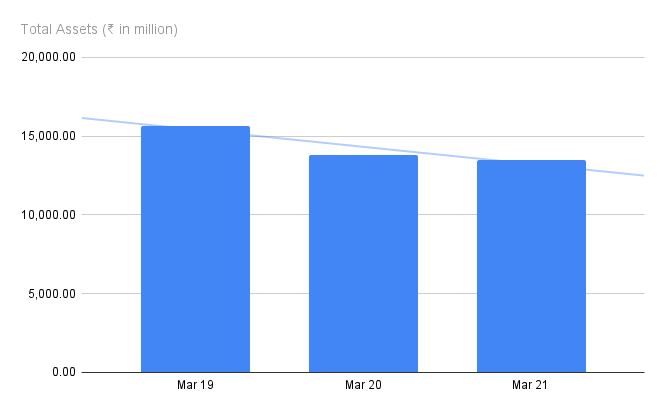
Task: Click the "10,000.00" axis value
Action: 48,215
